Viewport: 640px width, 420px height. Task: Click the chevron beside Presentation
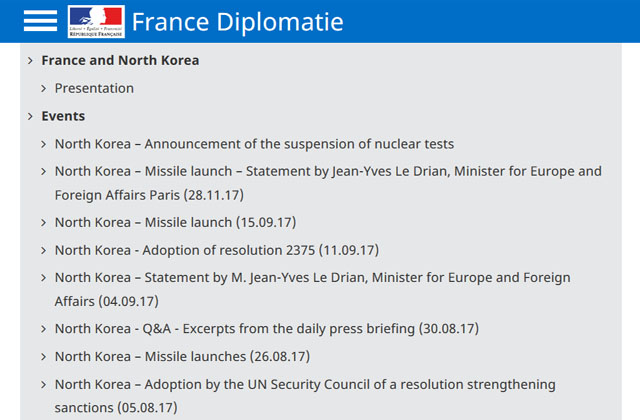[44, 89]
